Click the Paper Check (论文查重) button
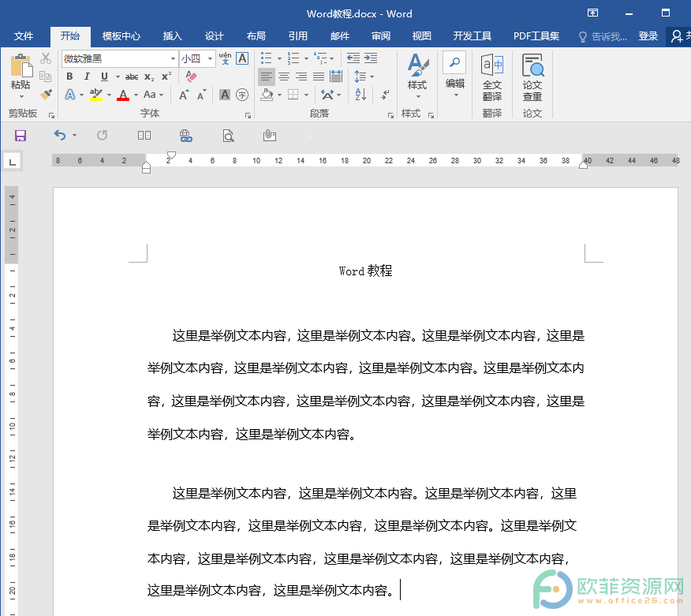This screenshot has height=616, width=691. [x=532, y=78]
